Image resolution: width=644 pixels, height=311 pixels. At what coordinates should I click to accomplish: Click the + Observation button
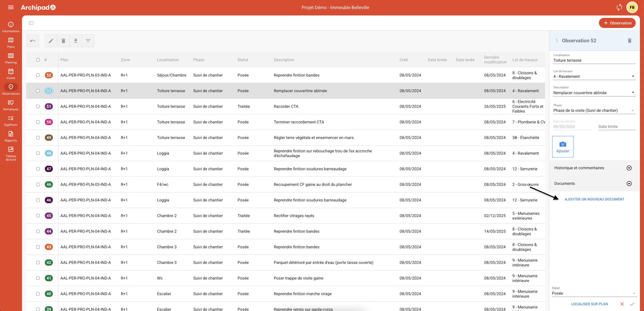point(617,23)
